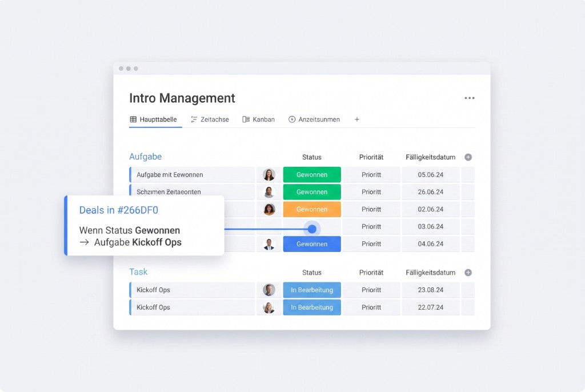The width and height of the screenshot is (585, 392).
Task: Click avatar in the 02.06.24 row
Action: coord(269,209)
